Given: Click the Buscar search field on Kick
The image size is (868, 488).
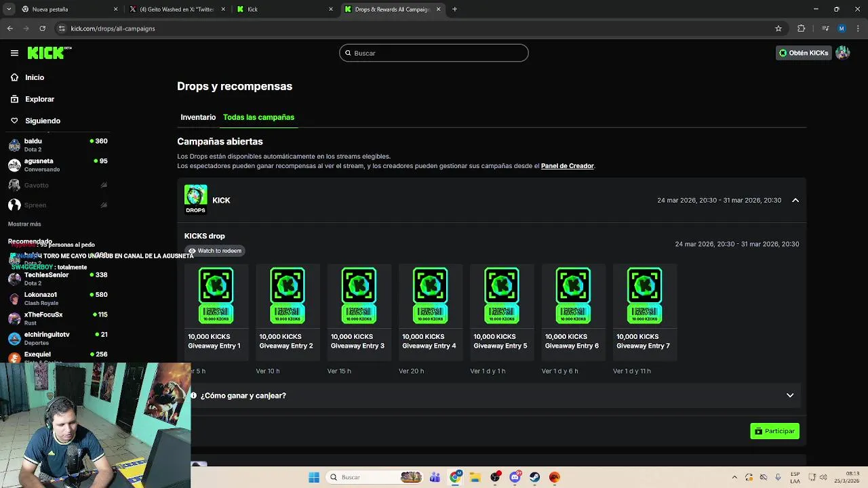Looking at the screenshot, I should tap(434, 53).
